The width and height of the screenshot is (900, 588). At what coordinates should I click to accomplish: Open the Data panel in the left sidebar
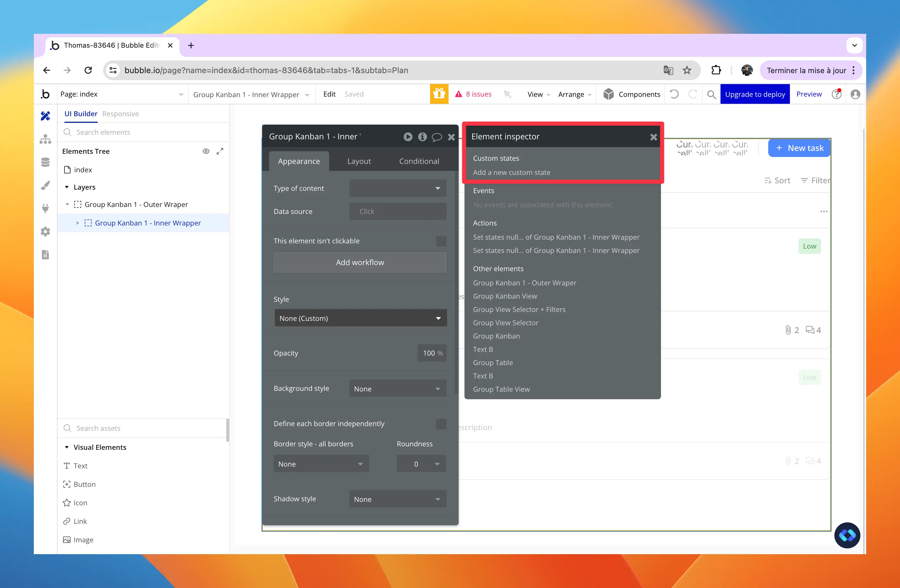point(45,162)
